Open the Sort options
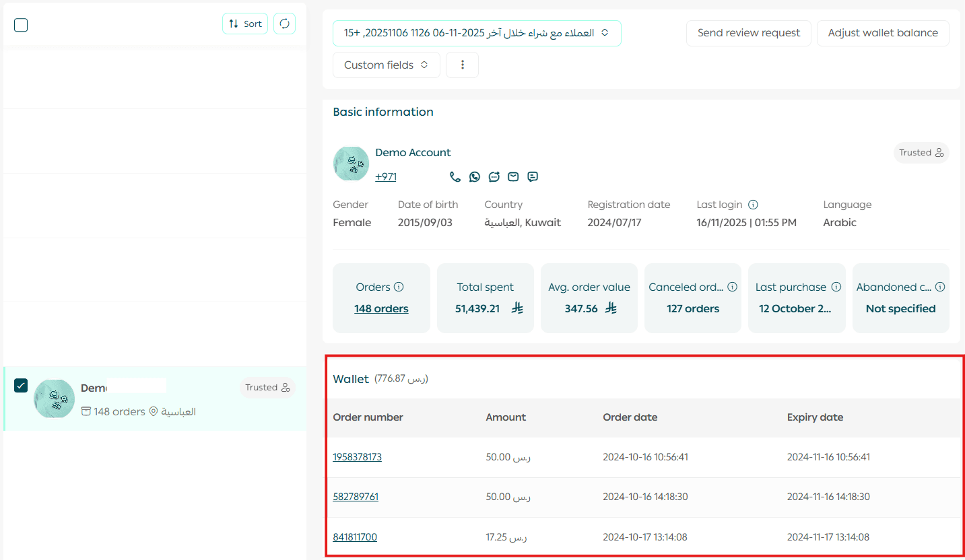The width and height of the screenshot is (965, 560). pyautogui.click(x=245, y=24)
